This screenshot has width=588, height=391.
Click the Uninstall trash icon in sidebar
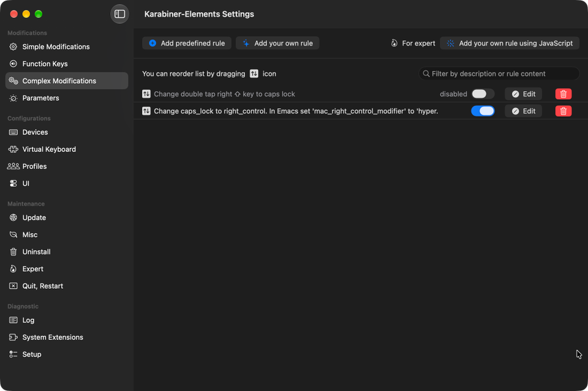coord(13,252)
